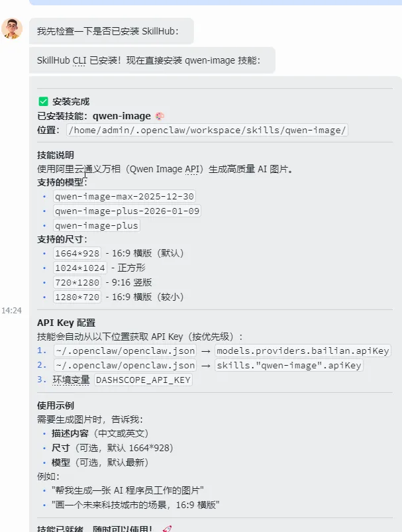
Task: Select the skill install path code snippet
Action: pos(207,130)
